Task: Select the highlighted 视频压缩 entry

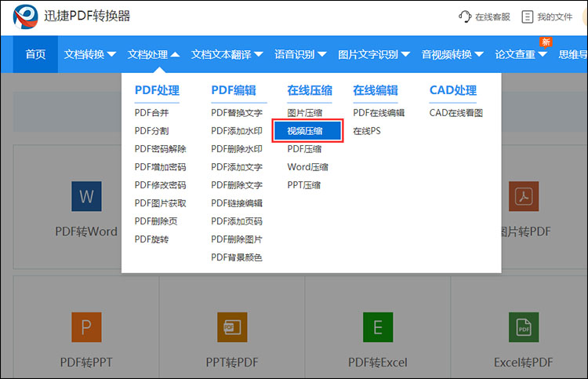Action: (x=307, y=131)
